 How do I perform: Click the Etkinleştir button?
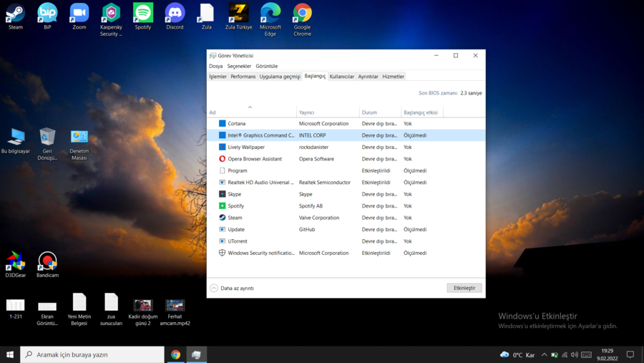click(464, 288)
